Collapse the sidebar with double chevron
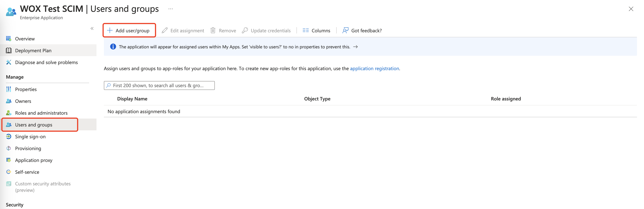This screenshot has width=644, height=209. point(92,28)
